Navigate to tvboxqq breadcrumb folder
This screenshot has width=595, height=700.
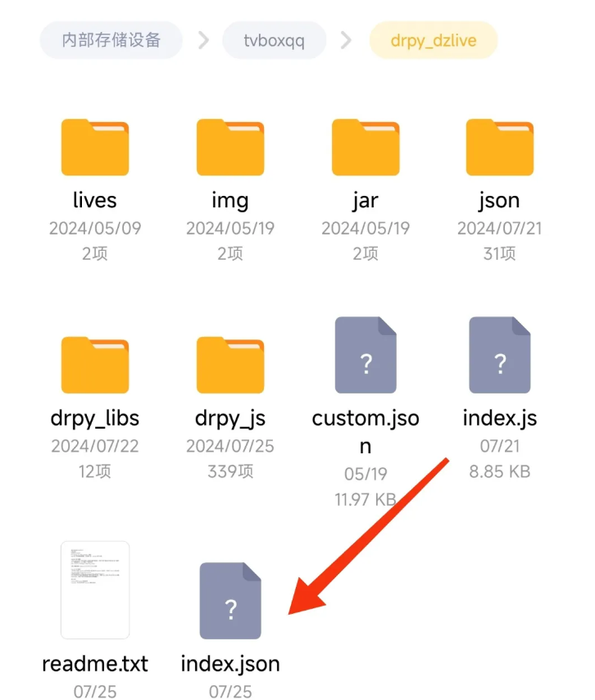click(x=274, y=40)
